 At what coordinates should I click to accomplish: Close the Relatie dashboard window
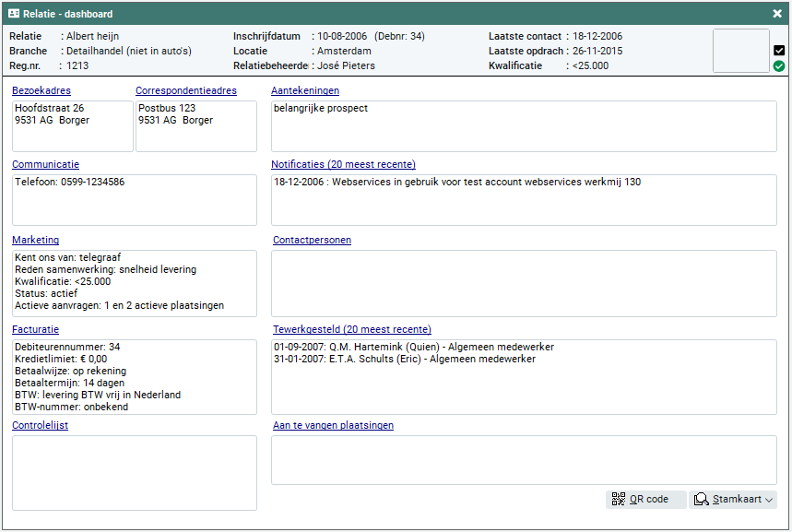pos(777,13)
